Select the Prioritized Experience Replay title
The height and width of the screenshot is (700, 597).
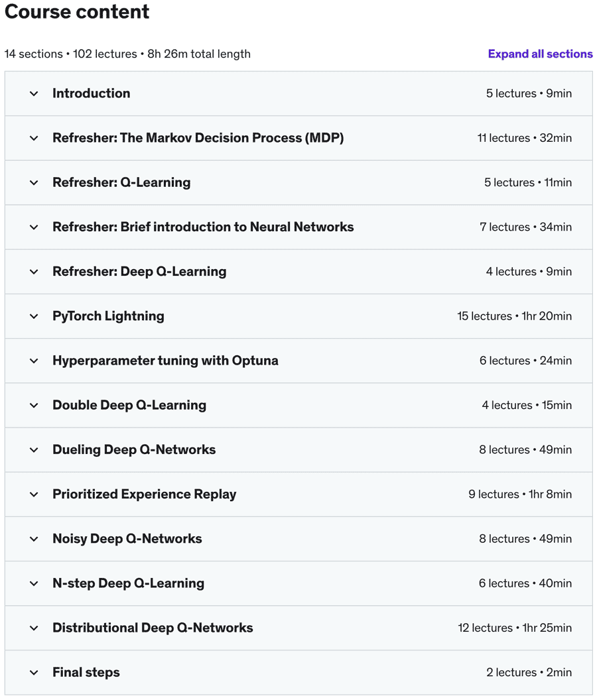(x=145, y=495)
